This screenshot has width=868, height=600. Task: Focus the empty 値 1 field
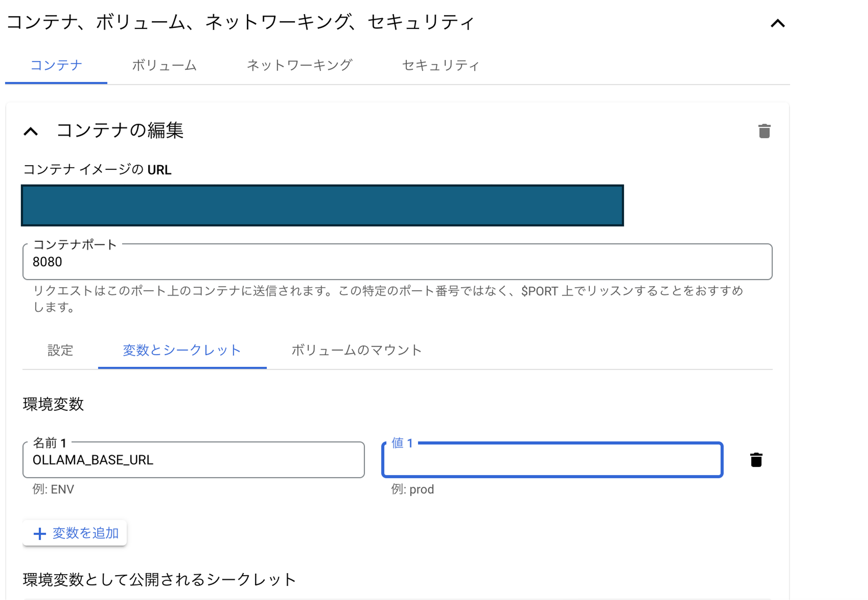coord(551,460)
